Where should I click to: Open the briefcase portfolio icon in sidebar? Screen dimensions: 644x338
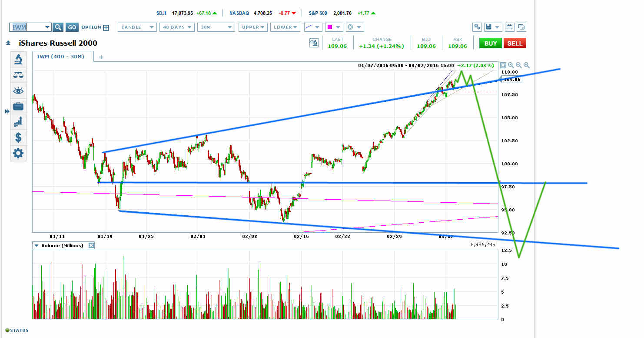tap(18, 106)
